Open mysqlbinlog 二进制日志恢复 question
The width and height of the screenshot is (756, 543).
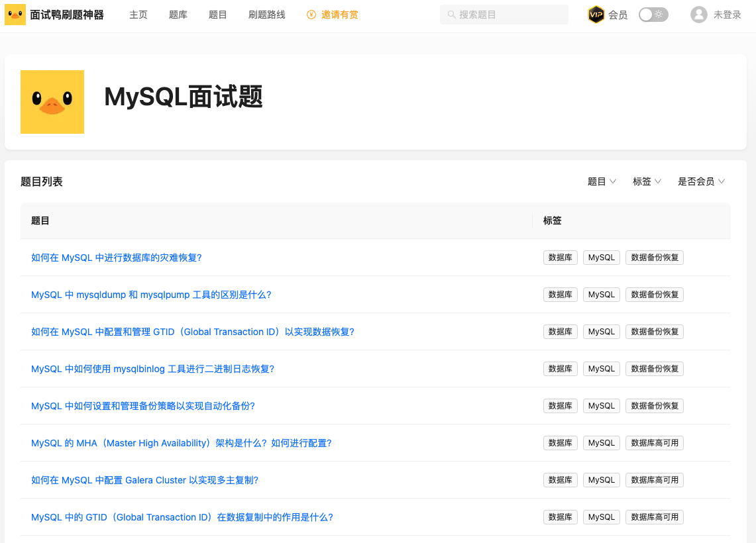(152, 369)
